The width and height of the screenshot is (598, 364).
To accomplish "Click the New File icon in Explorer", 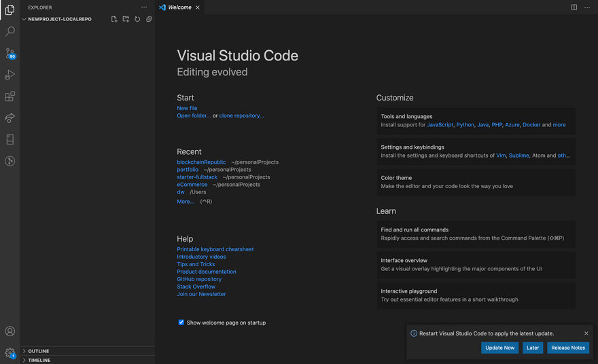I will coord(114,19).
